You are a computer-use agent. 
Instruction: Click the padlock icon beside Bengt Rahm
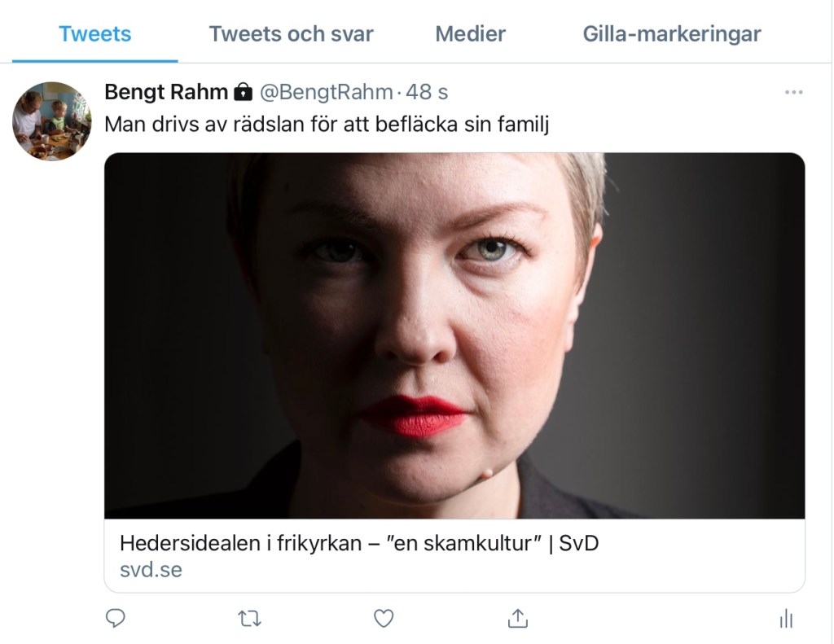(243, 93)
